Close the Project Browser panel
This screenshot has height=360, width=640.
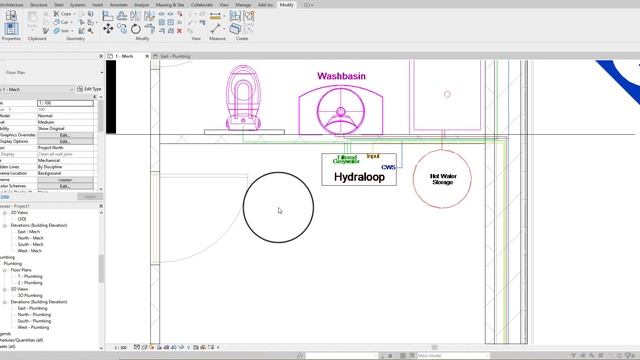point(101,206)
